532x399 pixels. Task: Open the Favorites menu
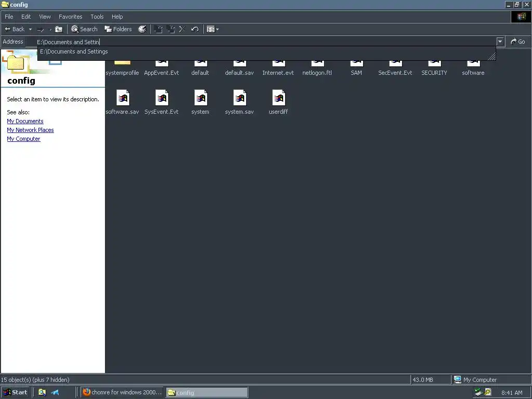tap(71, 17)
